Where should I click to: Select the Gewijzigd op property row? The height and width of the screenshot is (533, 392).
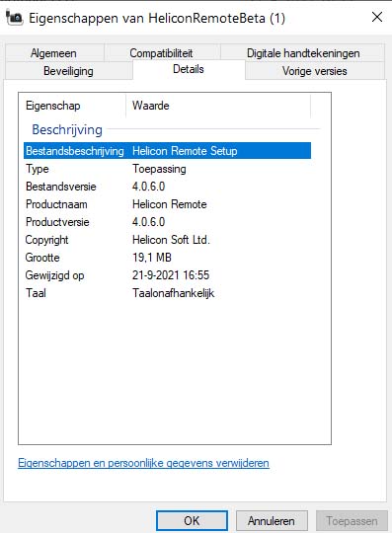pyautogui.click(x=167, y=275)
